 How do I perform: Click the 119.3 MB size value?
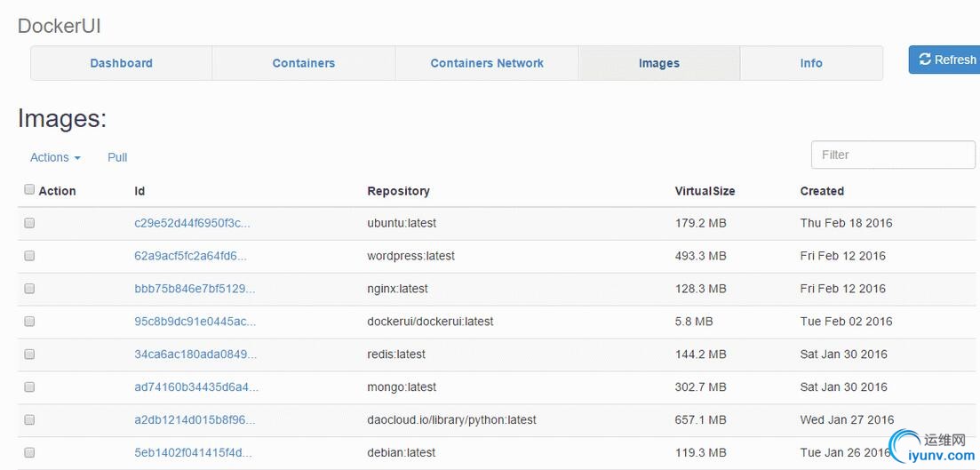coord(701,452)
